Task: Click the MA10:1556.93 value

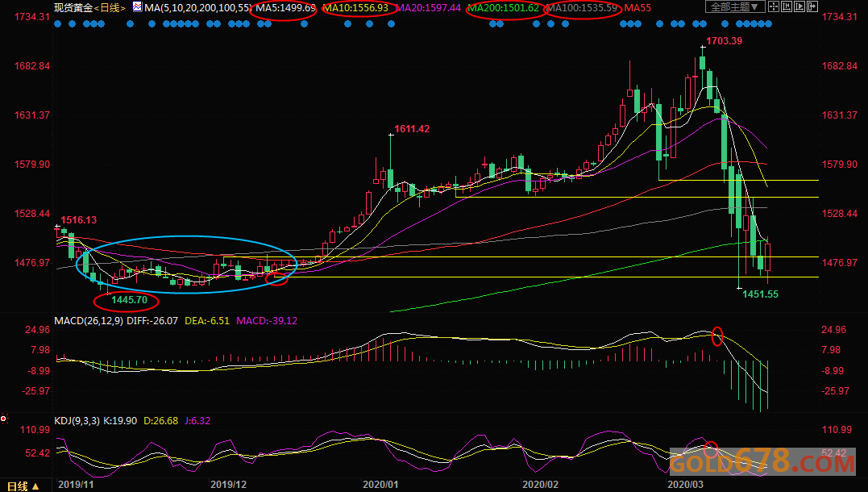Action: pyautogui.click(x=356, y=8)
